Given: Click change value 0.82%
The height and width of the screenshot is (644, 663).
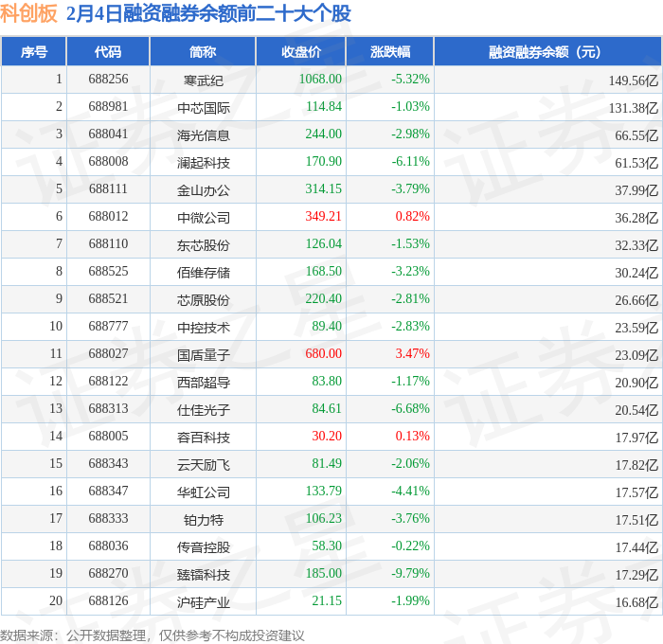Looking at the screenshot, I should point(412,217).
